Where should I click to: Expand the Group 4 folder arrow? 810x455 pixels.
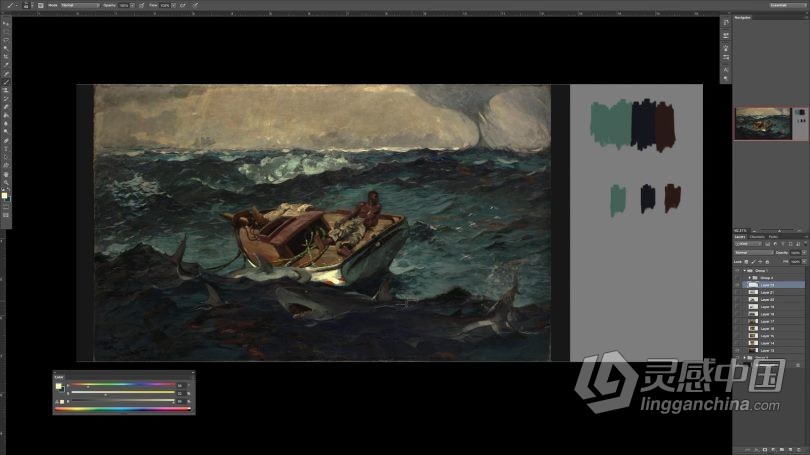click(749, 278)
